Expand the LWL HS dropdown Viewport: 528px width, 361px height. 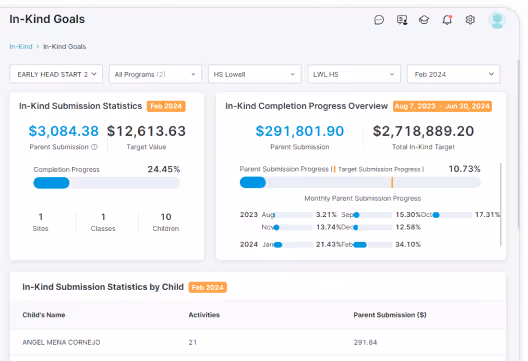[354, 74]
